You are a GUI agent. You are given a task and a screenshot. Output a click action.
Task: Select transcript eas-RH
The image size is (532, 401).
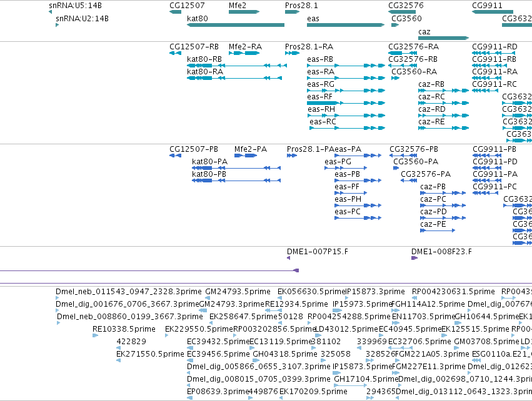click(x=321, y=109)
